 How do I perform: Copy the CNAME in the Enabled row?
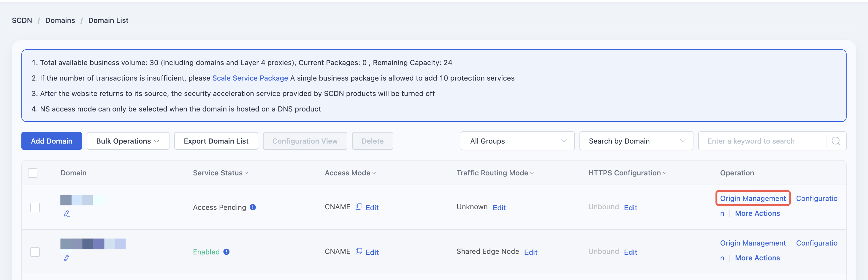pos(359,251)
